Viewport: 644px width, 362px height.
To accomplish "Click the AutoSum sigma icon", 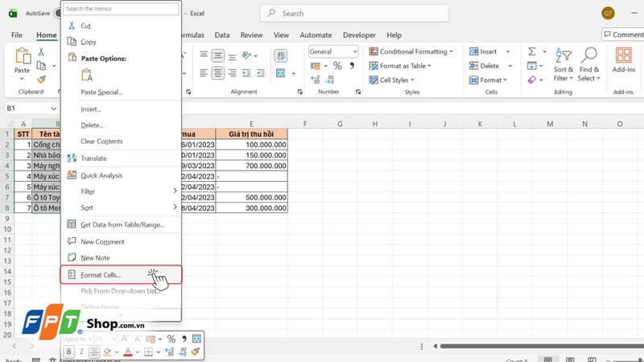I will pyautogui.click(x=532, y=51).
